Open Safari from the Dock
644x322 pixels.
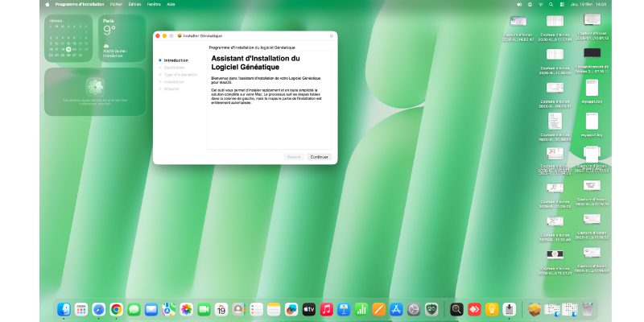coord(98,309)
